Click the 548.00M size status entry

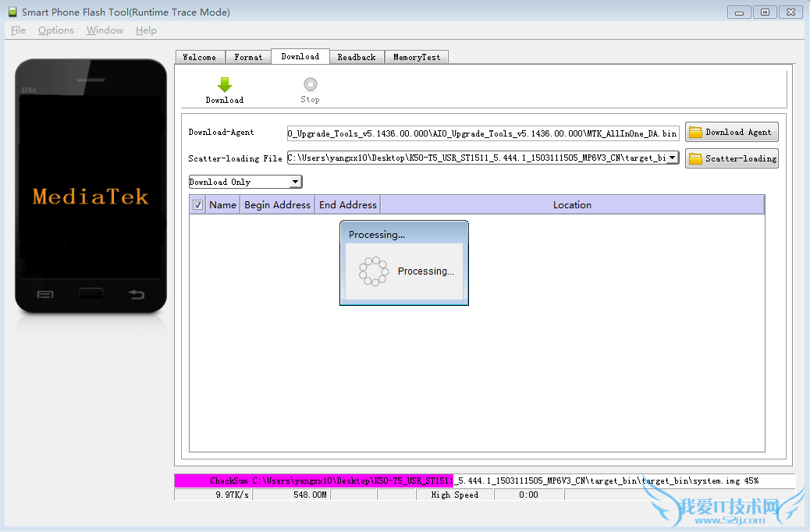(x=291, y=495)
